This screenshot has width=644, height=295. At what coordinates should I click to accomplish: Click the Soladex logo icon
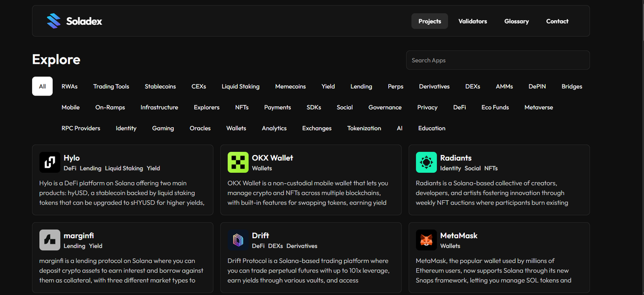54,21
